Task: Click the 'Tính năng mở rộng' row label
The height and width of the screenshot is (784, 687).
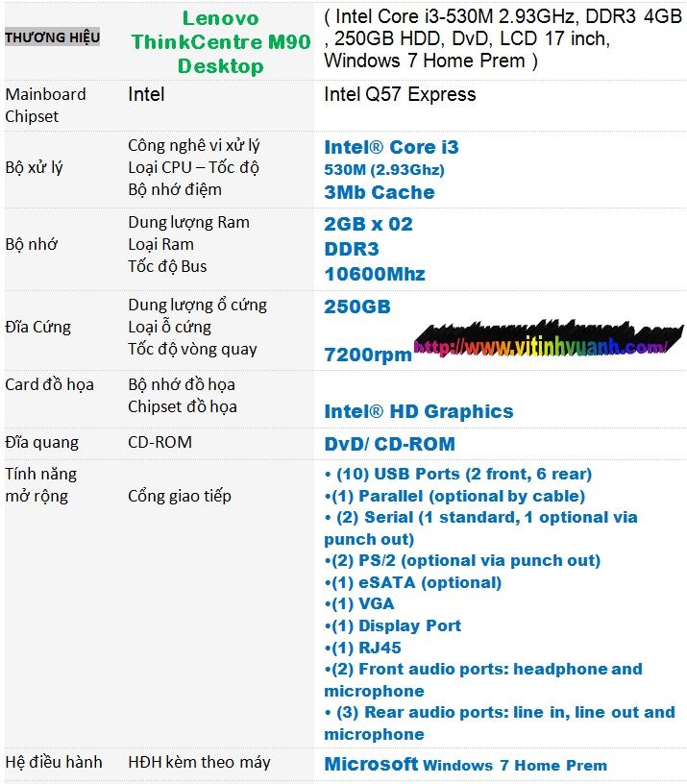Action: tap(41, 485)
